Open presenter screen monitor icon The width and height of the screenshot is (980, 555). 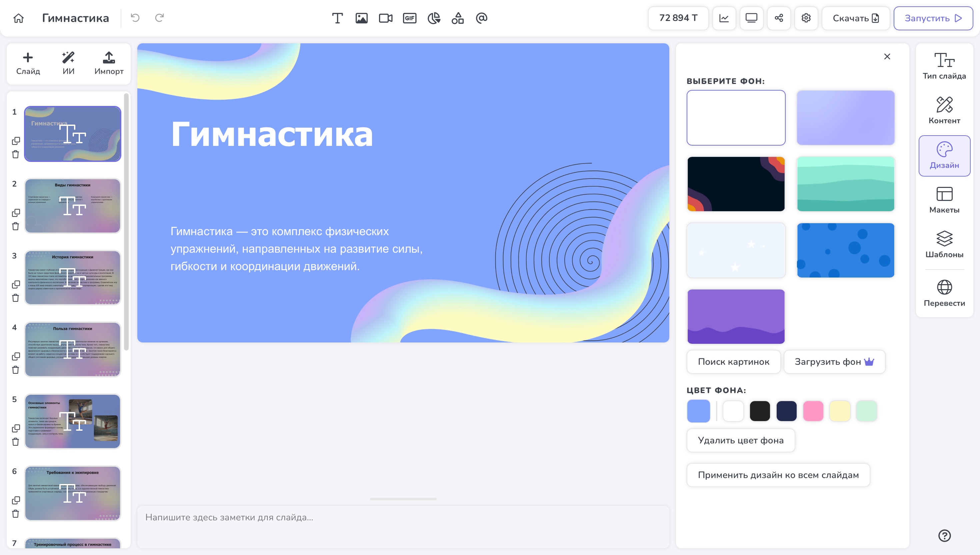[751, 18]
